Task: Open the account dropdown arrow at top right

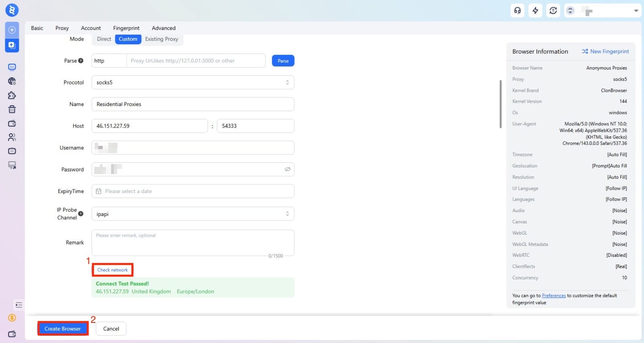Action: (636, 10)
